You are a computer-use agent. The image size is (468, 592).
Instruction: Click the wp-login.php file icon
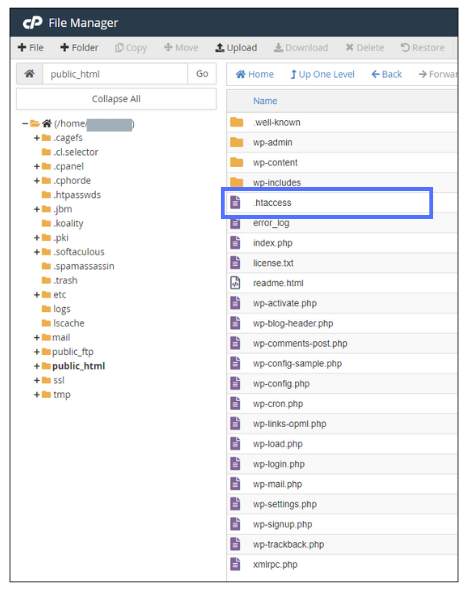tap(235, 464)
